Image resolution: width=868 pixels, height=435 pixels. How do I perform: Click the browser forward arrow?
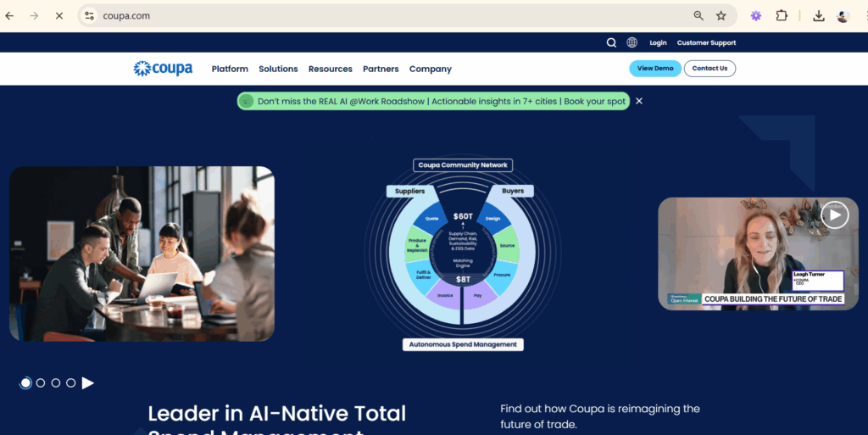(x=34, y=16)
